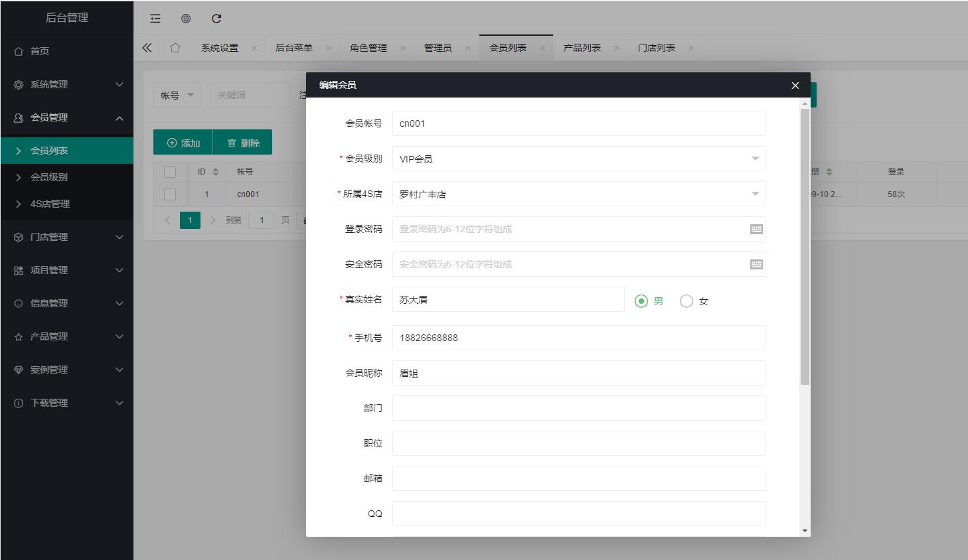Screen dimensions: 968x560
Task: Open 会员级别 in sidebar
Action: pos(66,177)
